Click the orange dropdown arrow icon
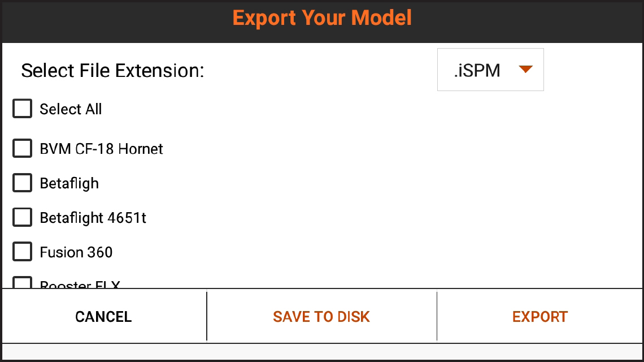This screenshot has width=644, height=362. pos(525,70)
